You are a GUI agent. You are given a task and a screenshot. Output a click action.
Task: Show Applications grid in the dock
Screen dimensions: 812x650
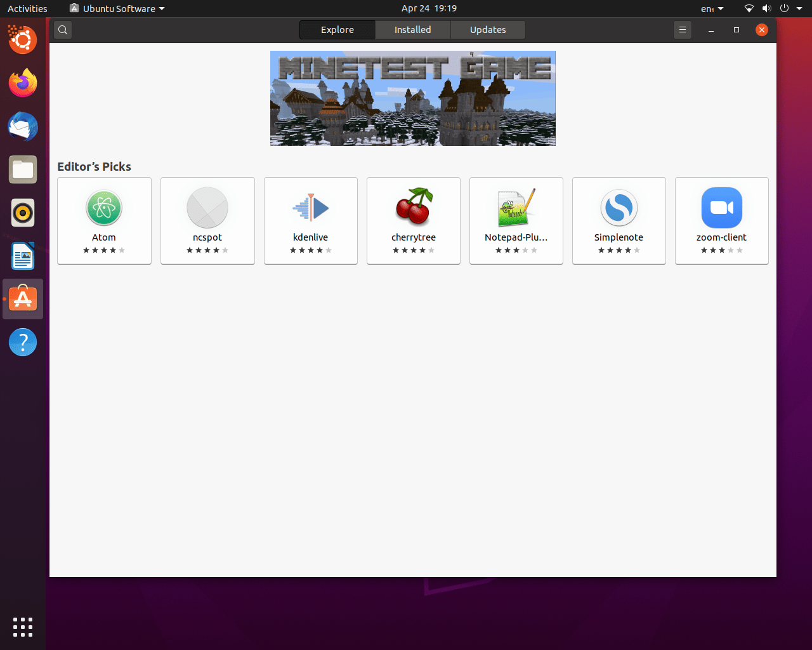pyautogui.click(x=23, y=627)
